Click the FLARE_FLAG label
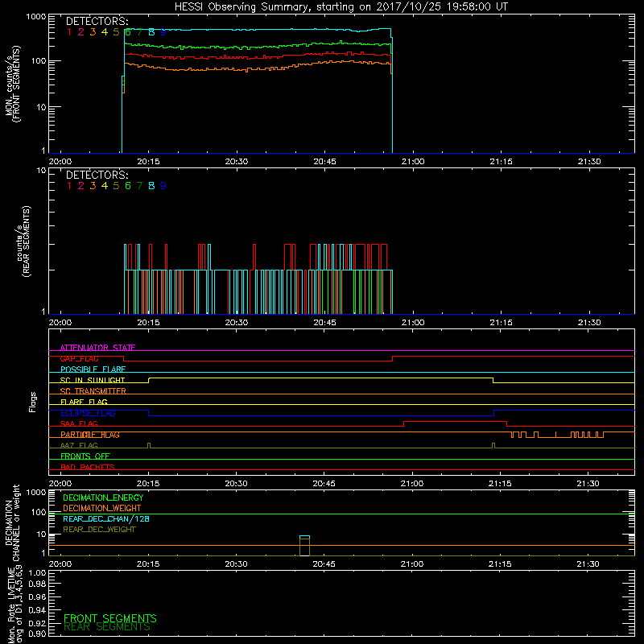Viewport: 644px width, 644px height. click(x=84, y=402)
